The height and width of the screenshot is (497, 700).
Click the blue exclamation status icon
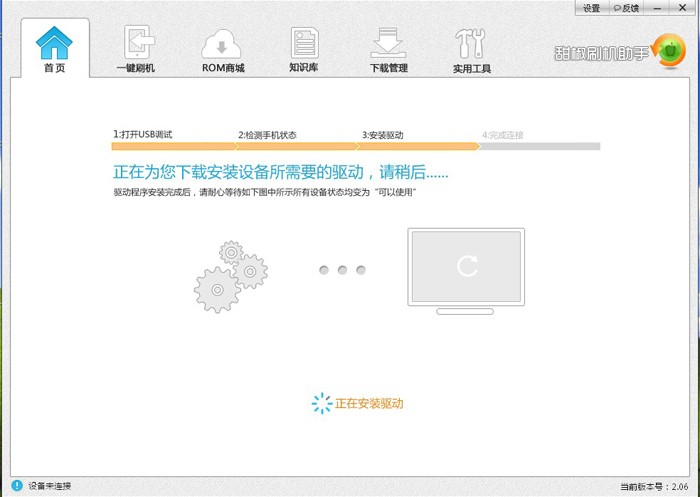17,485
